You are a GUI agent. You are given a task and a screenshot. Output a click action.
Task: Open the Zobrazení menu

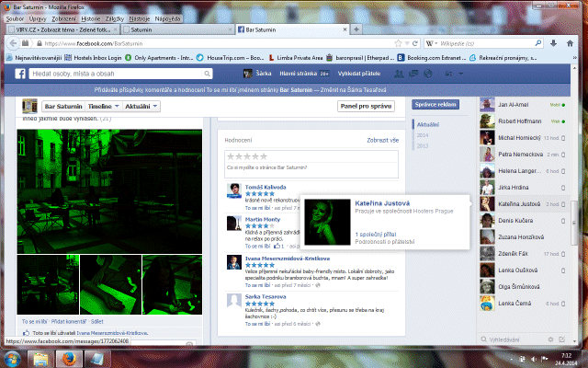(x=63, y=18)
